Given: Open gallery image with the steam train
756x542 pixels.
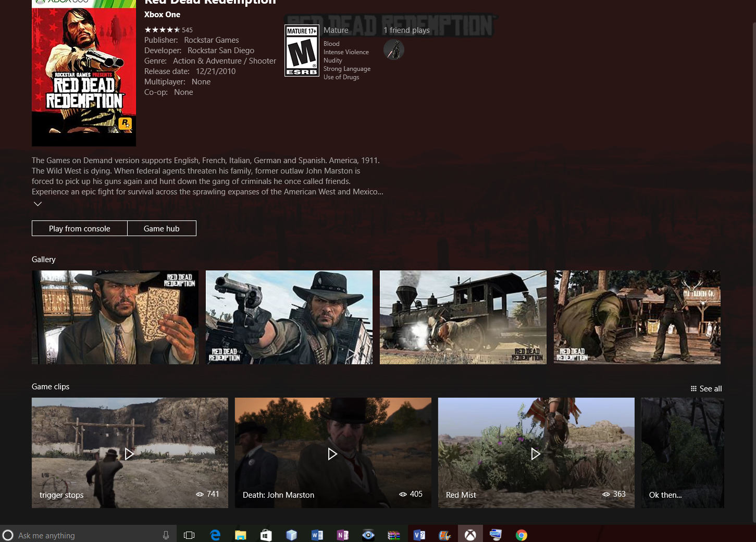Looking at the screenshot, I should point(463,317).
